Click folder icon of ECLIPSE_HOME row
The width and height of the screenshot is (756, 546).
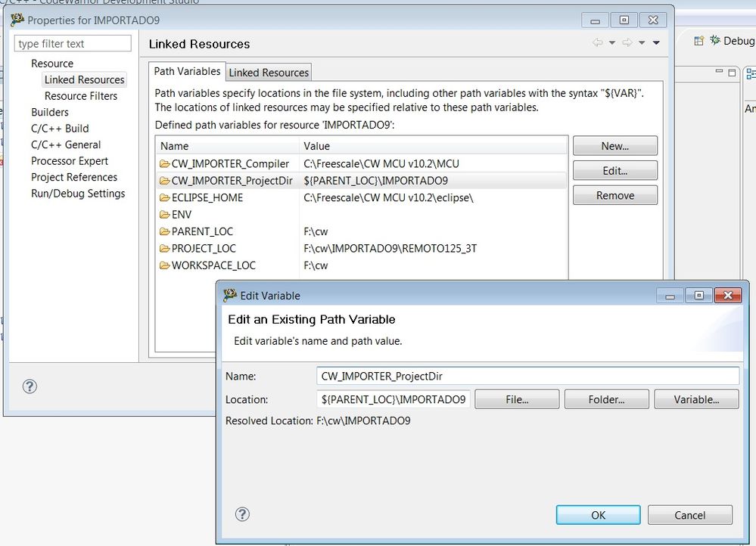click(x=165, y=197)
